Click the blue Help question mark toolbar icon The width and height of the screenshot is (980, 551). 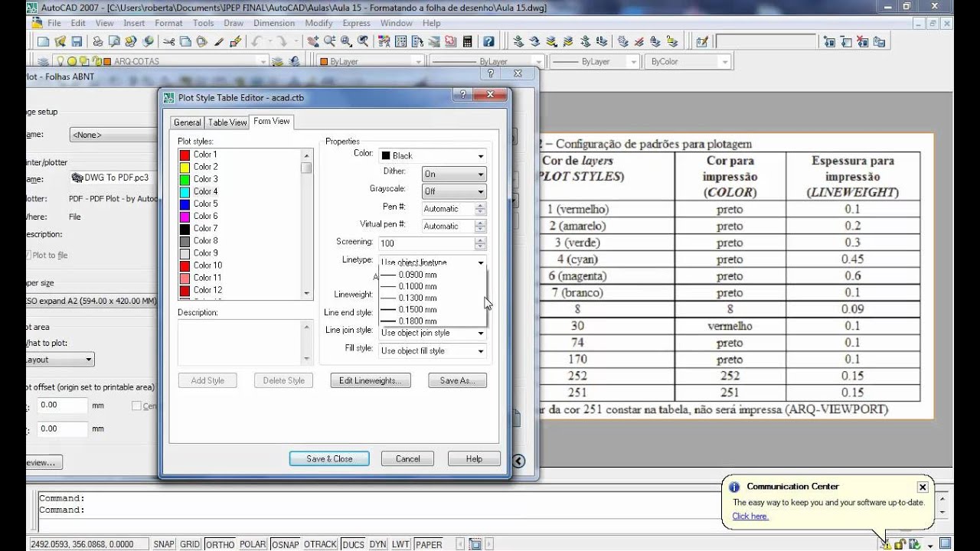(x=488, y=41)
